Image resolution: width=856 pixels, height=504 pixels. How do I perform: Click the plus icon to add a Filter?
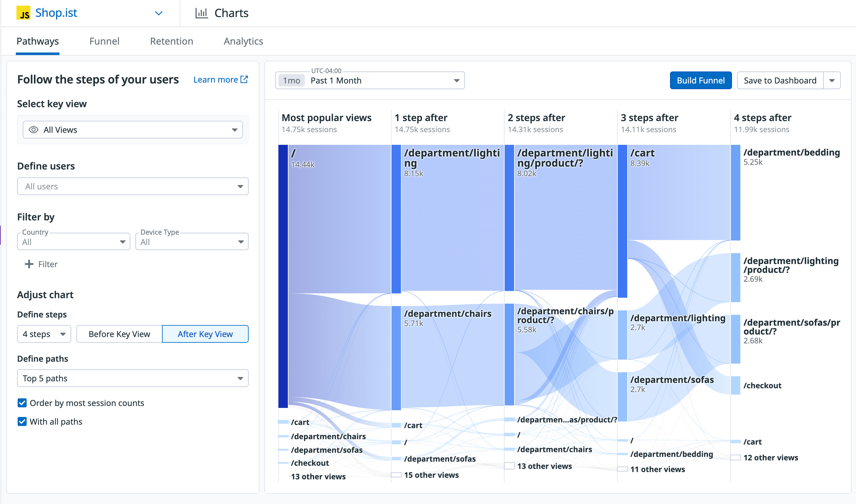pyautogui.click(x=29, y=264)
